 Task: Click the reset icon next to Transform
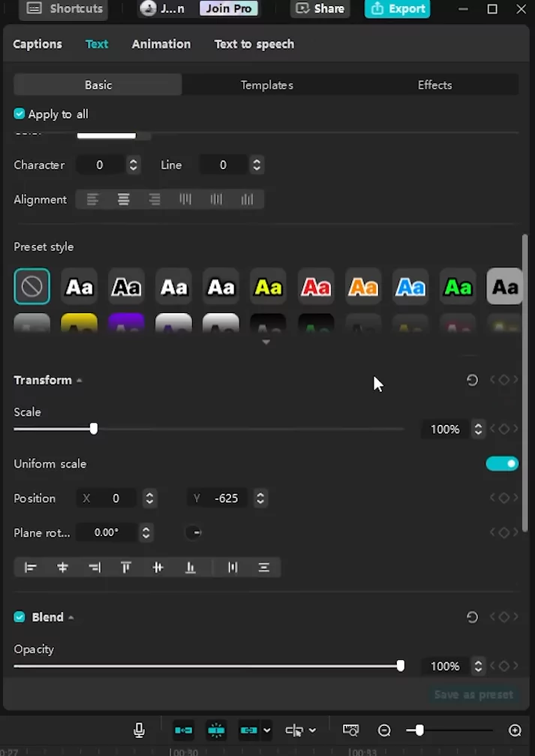point(472,380)
